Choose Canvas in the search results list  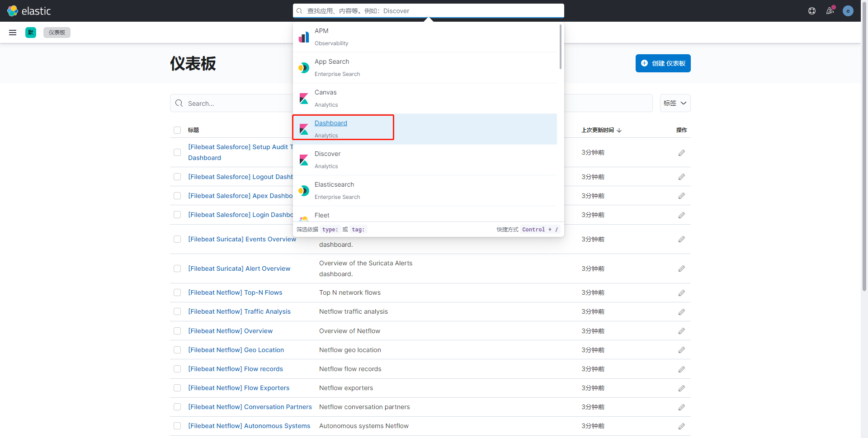tap(325, 92)
